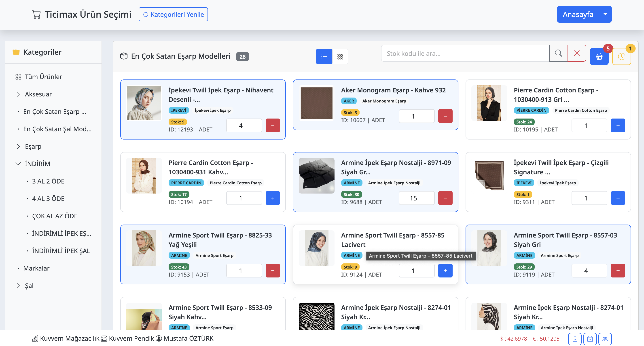Image resolution: width=644 pixels, height=346 pixels.
Task: Open the shopping basket with 5 items
Action: tap(599, 56)
